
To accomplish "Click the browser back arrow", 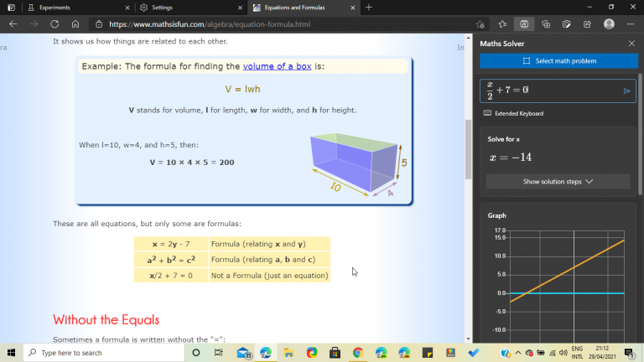I will 13,24.
